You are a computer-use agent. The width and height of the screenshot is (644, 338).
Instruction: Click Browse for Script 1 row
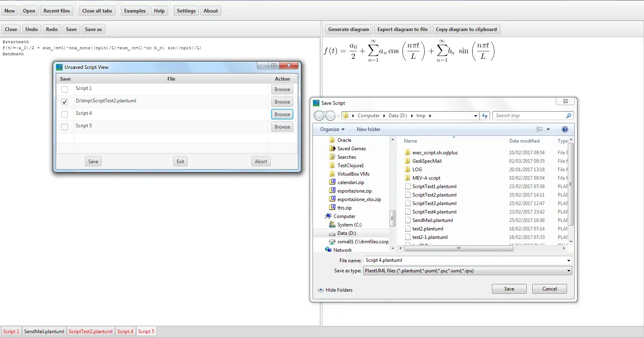coord(282,89)
